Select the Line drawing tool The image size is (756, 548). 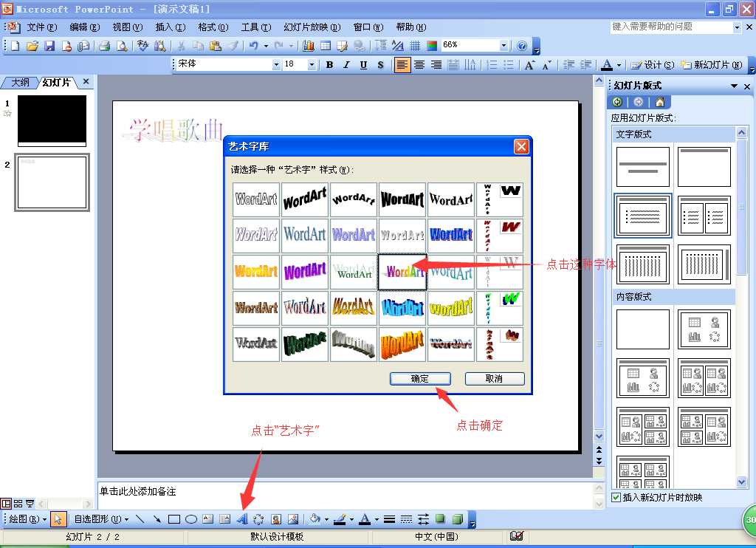pos(140,519)
